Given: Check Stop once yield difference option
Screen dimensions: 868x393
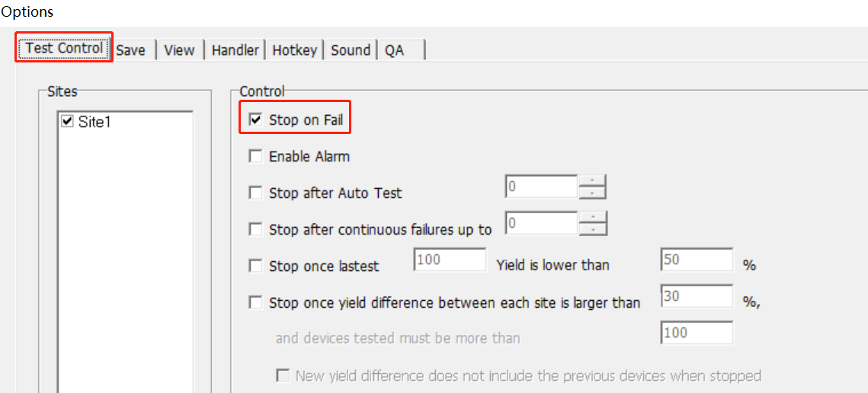Looking at the screenshot, I should (x=256, y=302).
